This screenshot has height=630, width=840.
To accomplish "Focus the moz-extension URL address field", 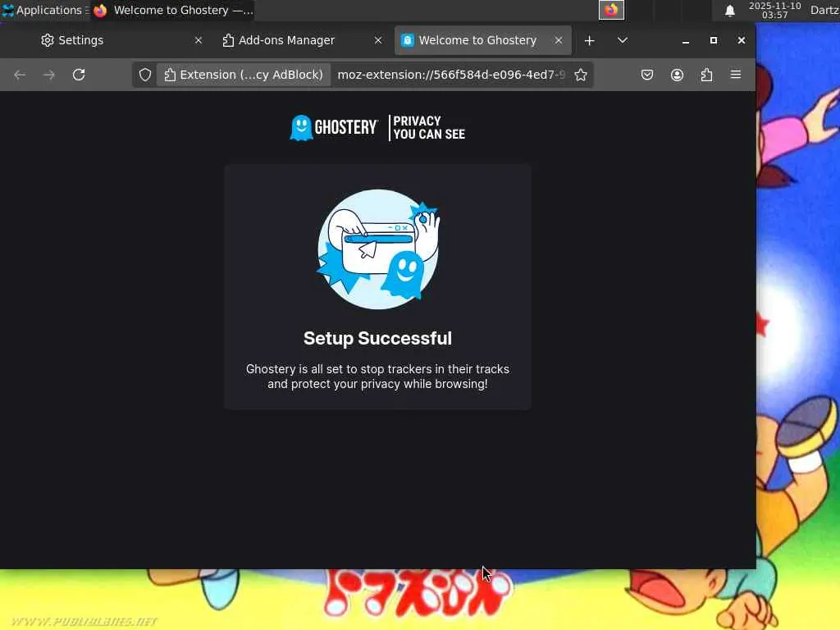I will (x=451, y=75).
